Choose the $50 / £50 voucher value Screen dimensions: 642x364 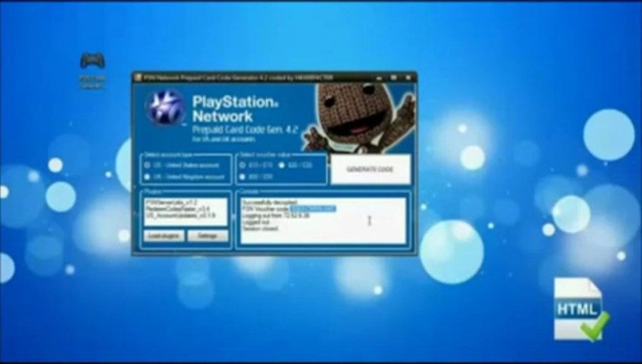[x=257, y=177]
